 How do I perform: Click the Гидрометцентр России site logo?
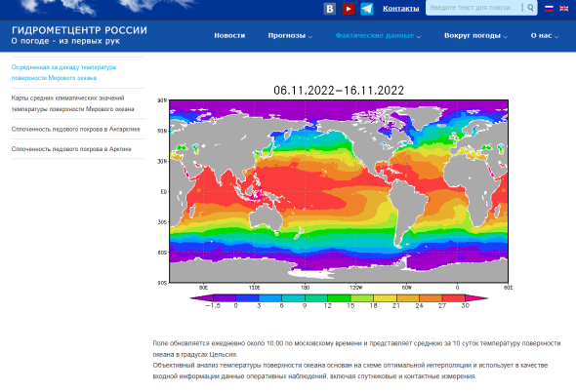coord(79,35)
